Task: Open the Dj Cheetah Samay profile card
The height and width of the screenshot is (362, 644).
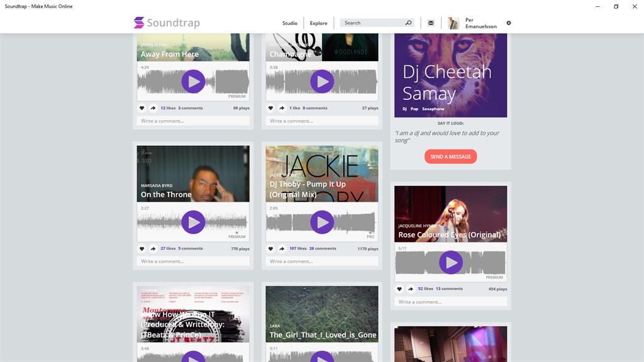Action: [450, 75]
